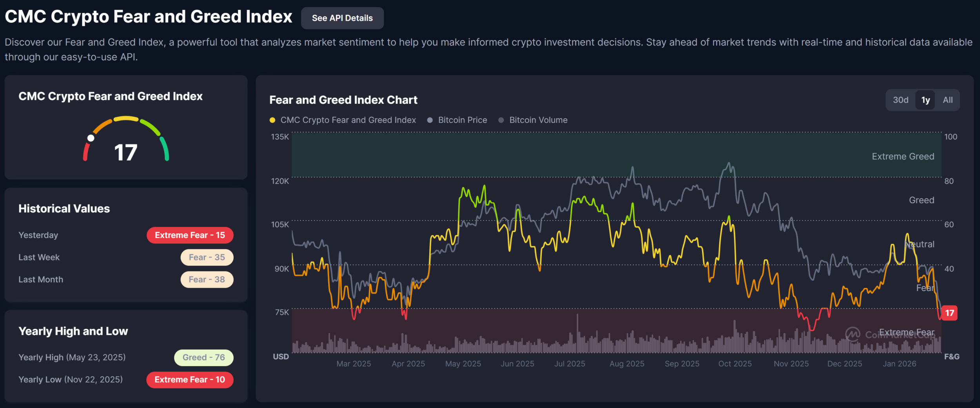The height and width of the screenshot is (408, 980).
Task: Click the Greed - 76 yearly high badge
Action: 203,357
